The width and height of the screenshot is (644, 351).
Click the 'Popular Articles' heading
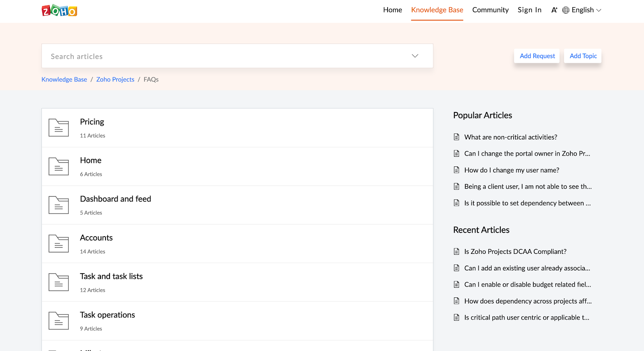click(483, 115)
